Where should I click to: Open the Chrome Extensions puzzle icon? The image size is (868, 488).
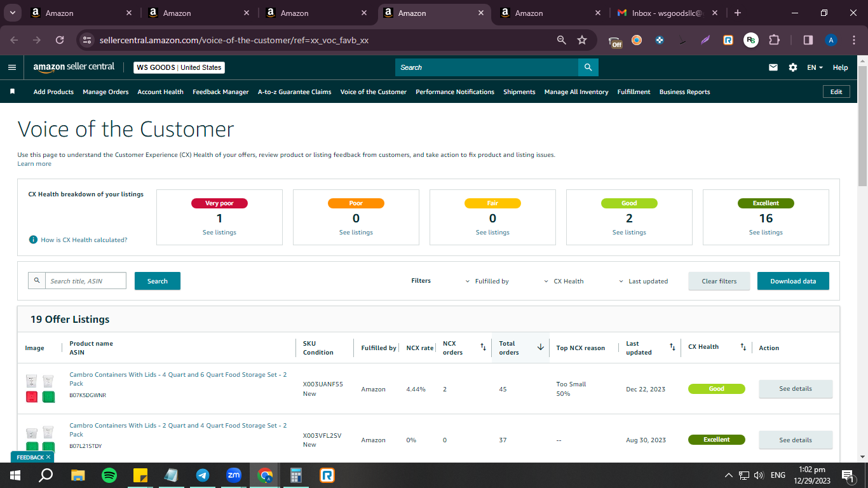coord(774,40)
